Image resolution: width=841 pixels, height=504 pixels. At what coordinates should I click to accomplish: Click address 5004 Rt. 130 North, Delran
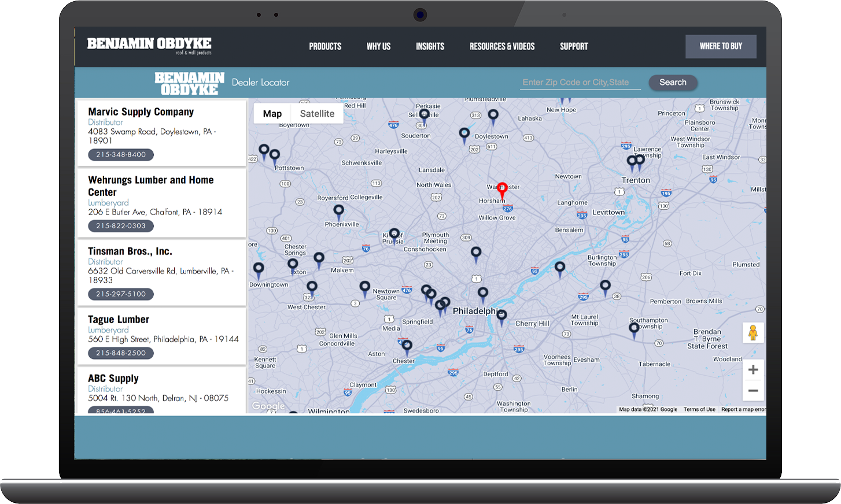(x=158, y=398)
